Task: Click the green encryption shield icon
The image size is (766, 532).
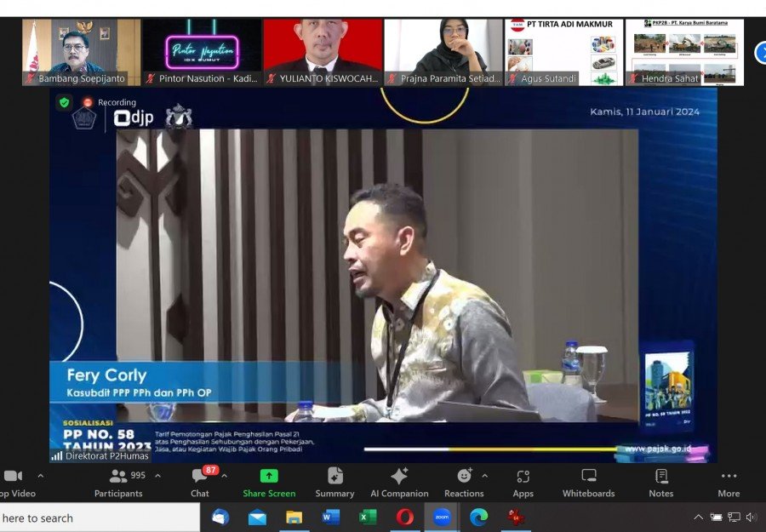Action: click(x=64, y=102)
